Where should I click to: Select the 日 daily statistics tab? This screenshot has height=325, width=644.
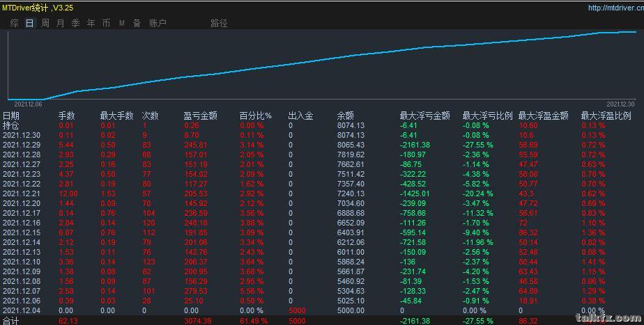pos(29,23)
